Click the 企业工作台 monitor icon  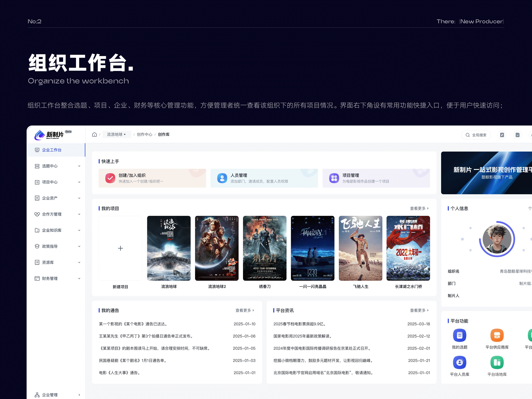(x=37, y=150)
